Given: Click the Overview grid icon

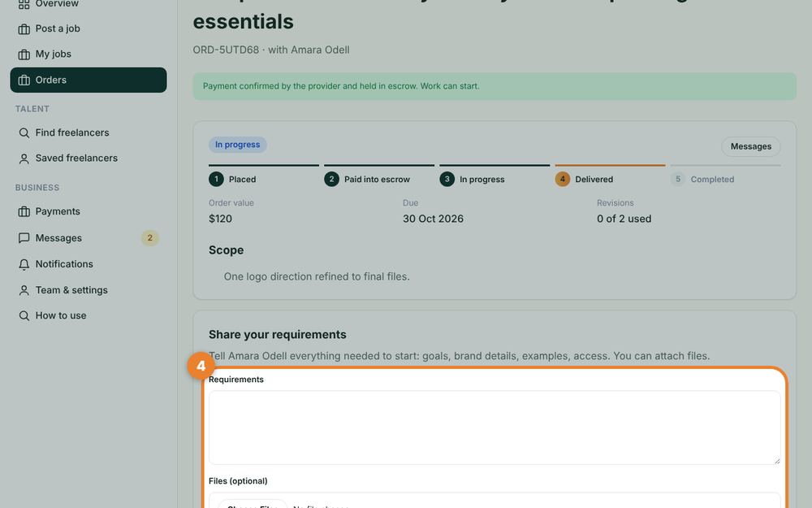Looking at the screenshot, I should [24, 4].
